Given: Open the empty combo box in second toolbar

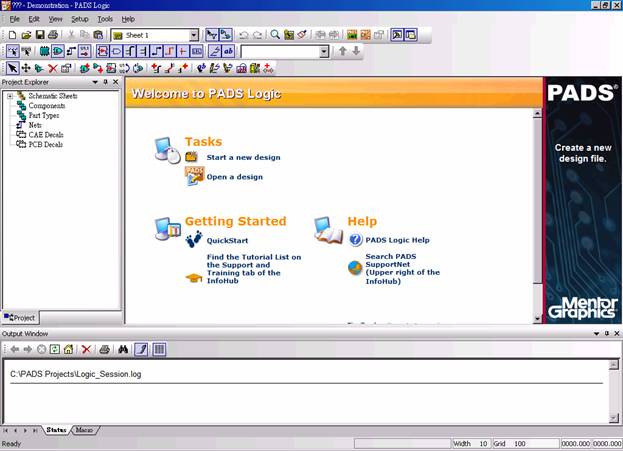Looking at the screenshot, I should 323,51.
